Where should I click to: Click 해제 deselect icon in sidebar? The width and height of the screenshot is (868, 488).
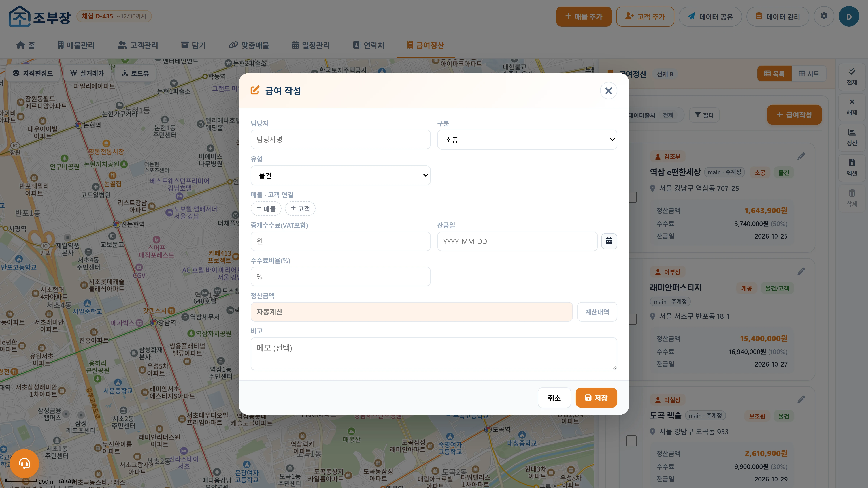click(x=852, y=107)
